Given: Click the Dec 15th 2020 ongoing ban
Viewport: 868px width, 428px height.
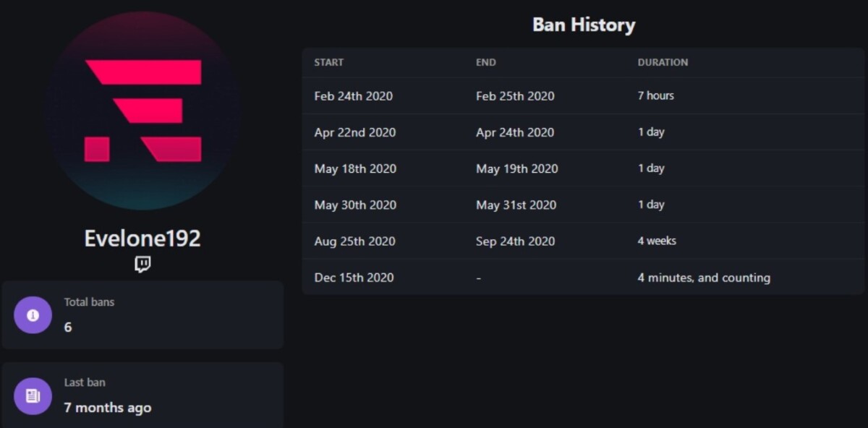Looking at the screenshot, I should (583, 277).
